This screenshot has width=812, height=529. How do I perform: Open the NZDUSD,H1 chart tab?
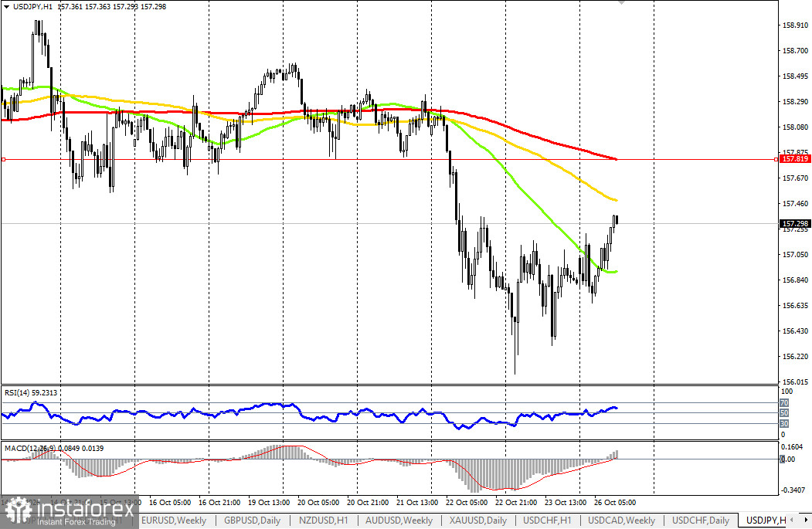tap(323, 521)
